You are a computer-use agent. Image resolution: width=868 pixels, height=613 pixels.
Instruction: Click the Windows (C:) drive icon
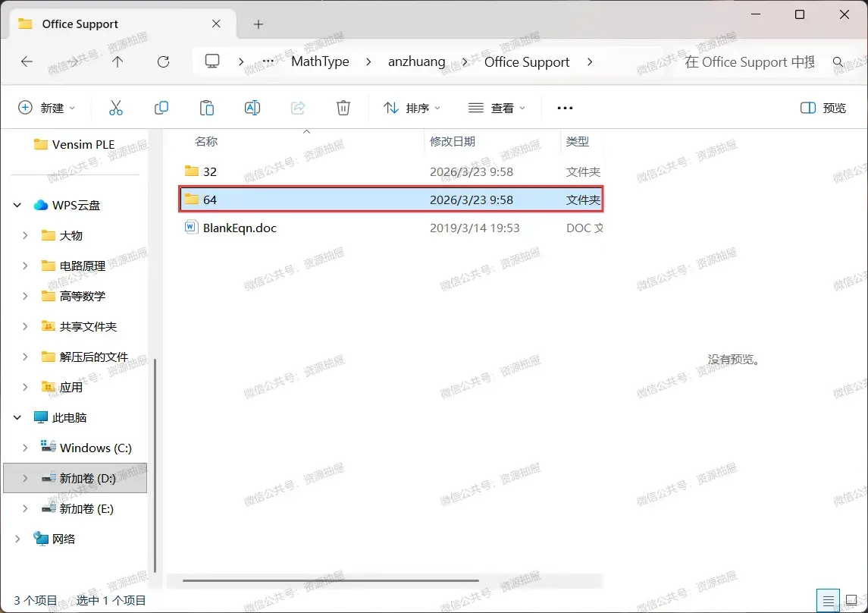pos(49,447)
